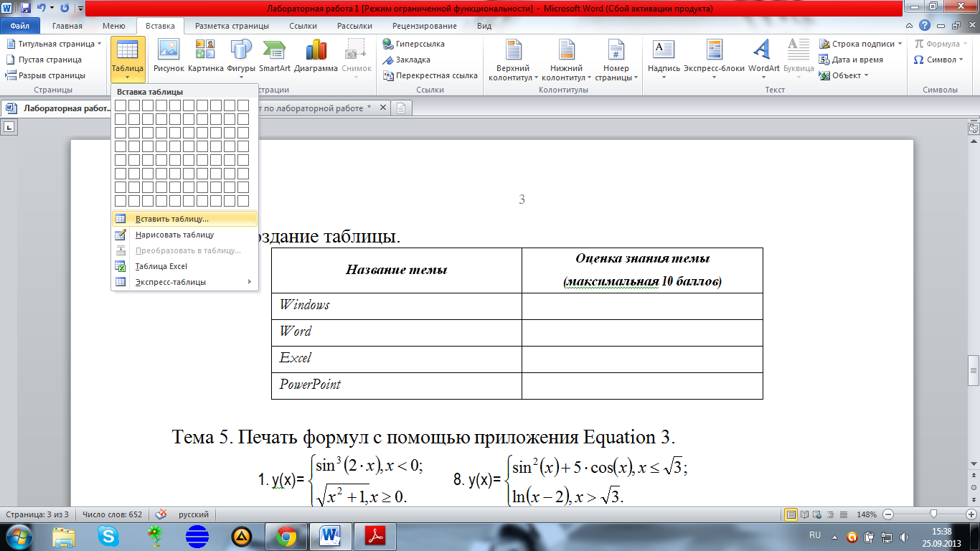Viewport: 980px width, 551px height.
Task: Click the Страница: 3 из 3 status indicator
Action: pyautogui.click(x=37, y=514)
